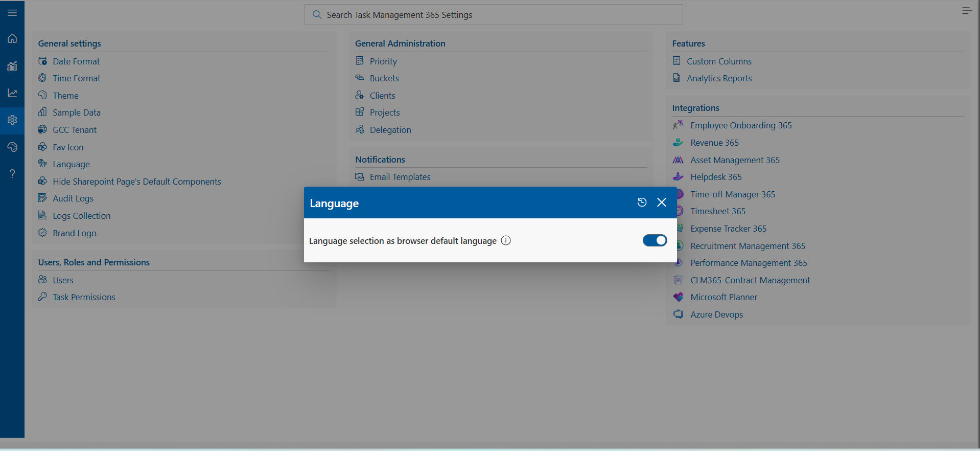Click the Audit Logs icon
This screenshot has width=980, height=451.
[42, 198]
